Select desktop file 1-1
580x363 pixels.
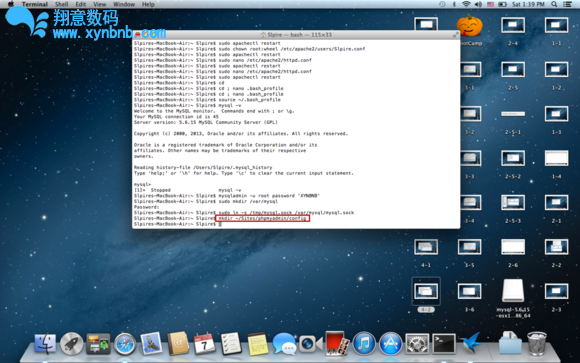(x=556, y=26)
